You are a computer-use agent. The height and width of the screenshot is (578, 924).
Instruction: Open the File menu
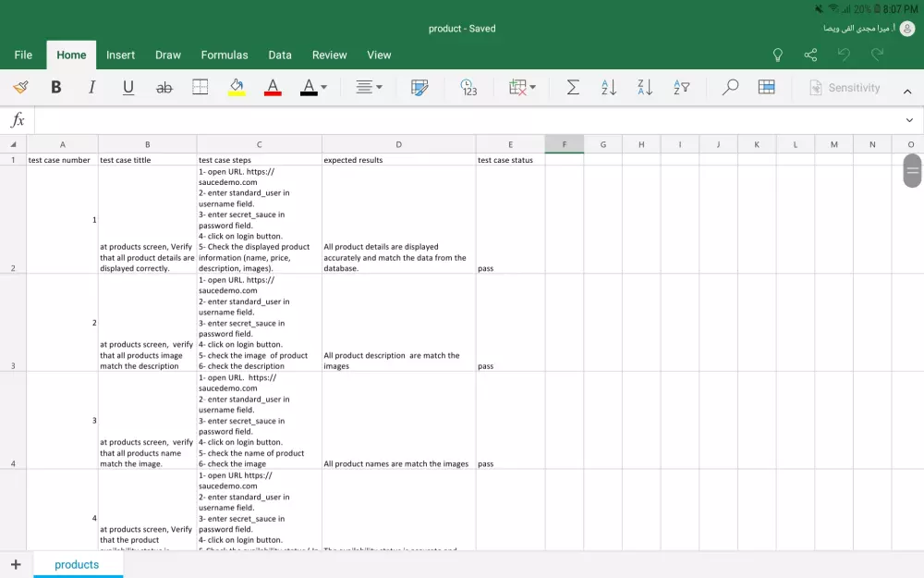[23, 55]
